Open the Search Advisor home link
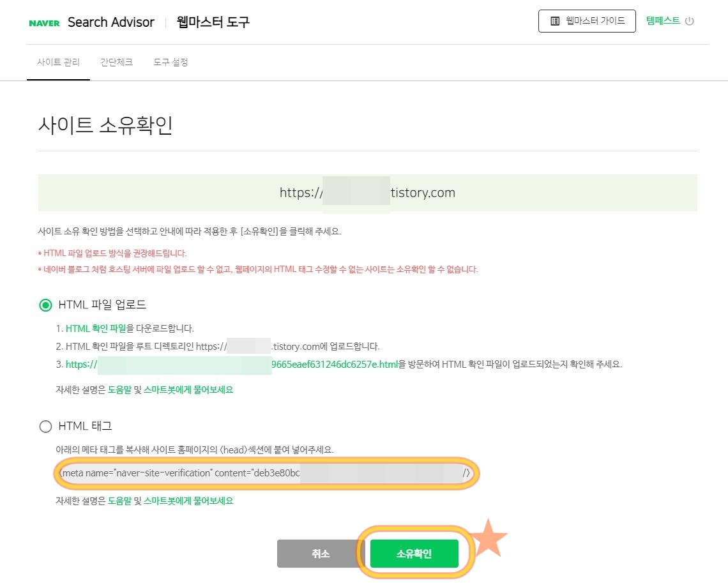 click(111, 22)
